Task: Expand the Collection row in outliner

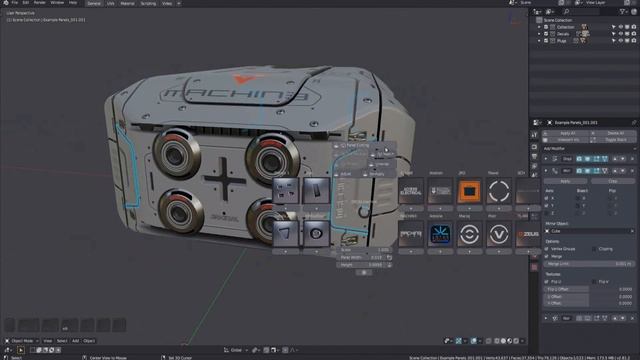Action: point(539,27)
